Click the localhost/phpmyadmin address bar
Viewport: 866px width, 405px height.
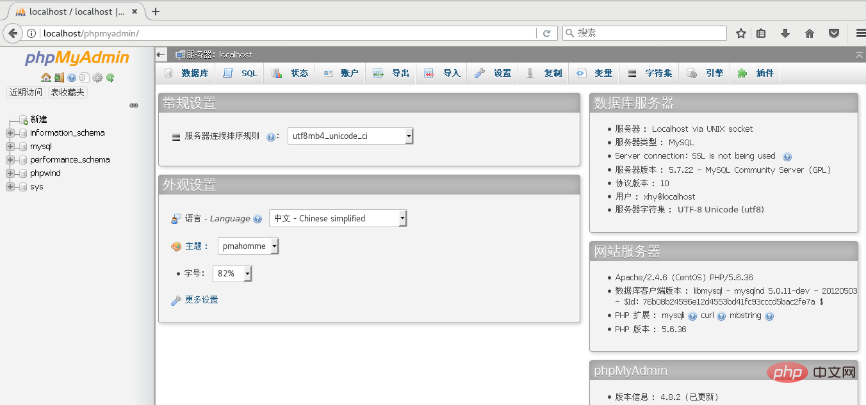[287, 33]
